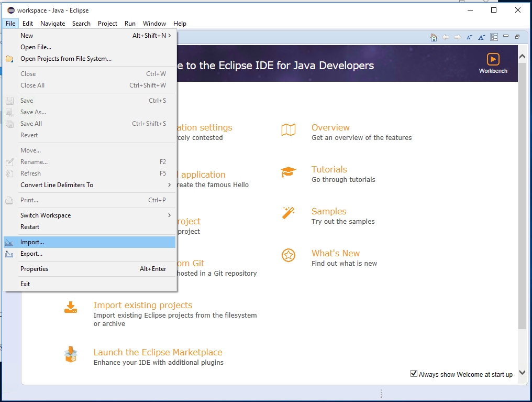Screen dimensions: 532x402
Task: Click scrollbar up arrow in Welcome page
Action: [x=523, y=57]
